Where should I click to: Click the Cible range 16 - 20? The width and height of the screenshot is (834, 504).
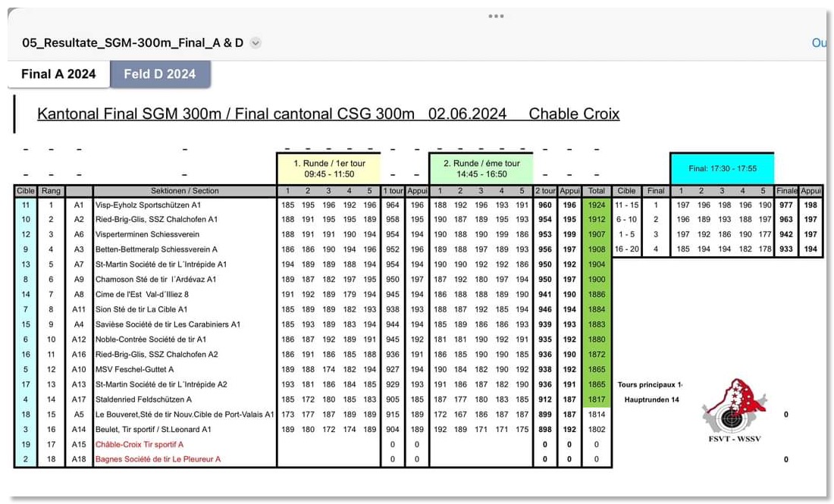pyautogui.click(x=626, y=249)
